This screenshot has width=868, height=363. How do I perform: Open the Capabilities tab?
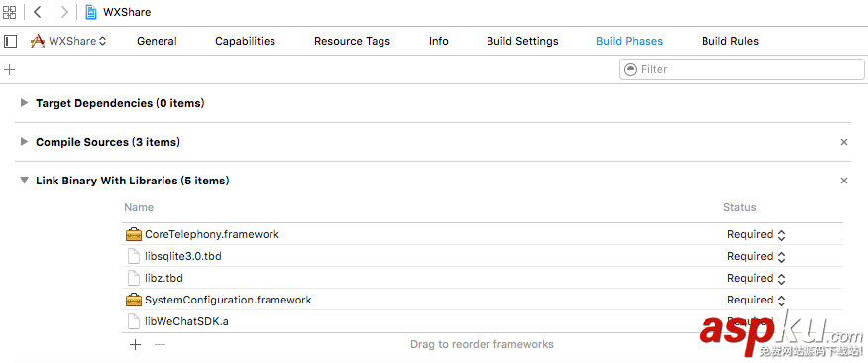pos(245,41)
